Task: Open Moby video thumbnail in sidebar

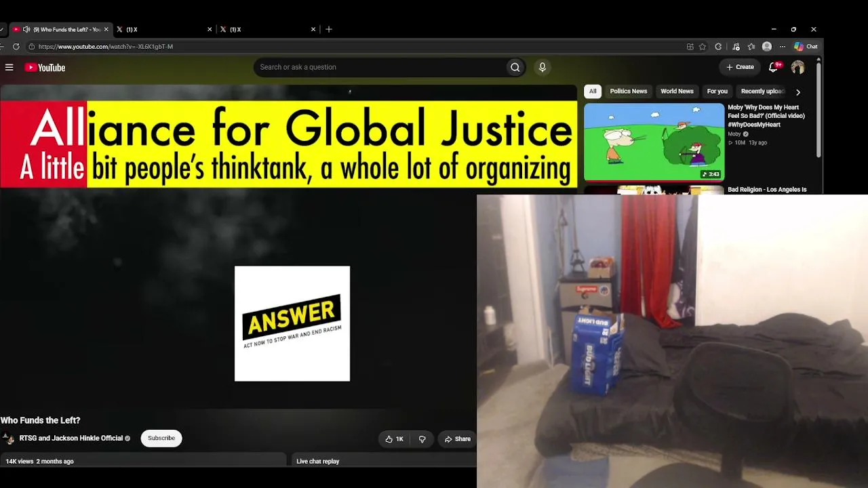Action: [x=654, y=142]
